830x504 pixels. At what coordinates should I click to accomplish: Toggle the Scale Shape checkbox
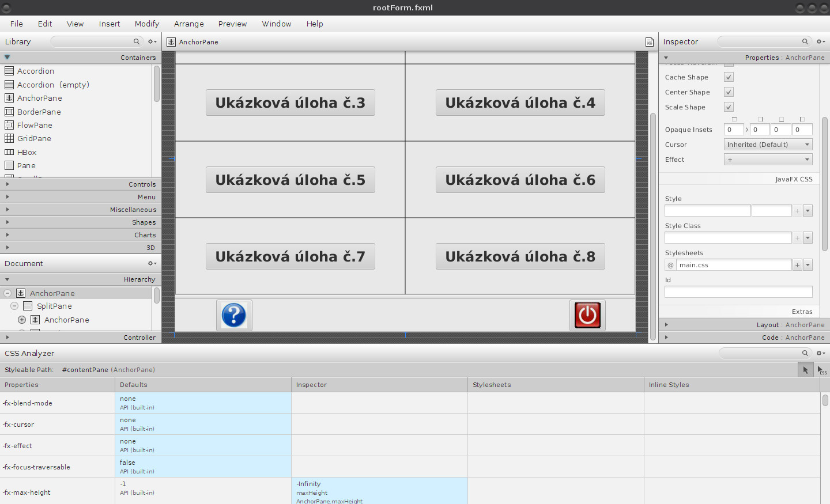click(729, 107)
